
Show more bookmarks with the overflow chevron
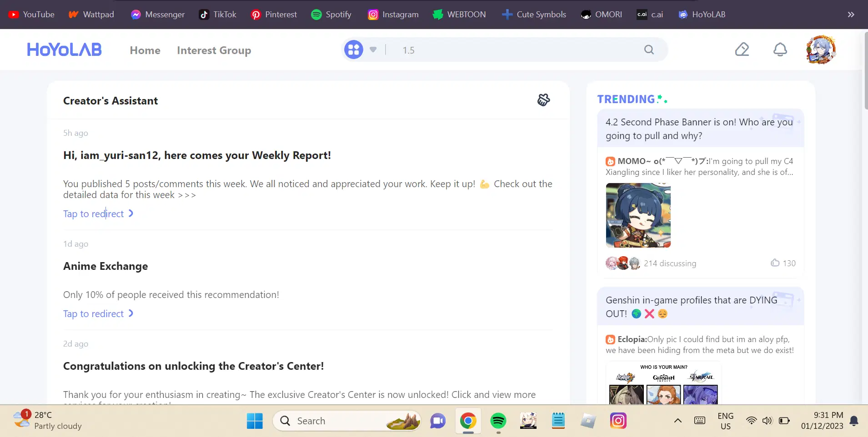click(x=851, y=15)
